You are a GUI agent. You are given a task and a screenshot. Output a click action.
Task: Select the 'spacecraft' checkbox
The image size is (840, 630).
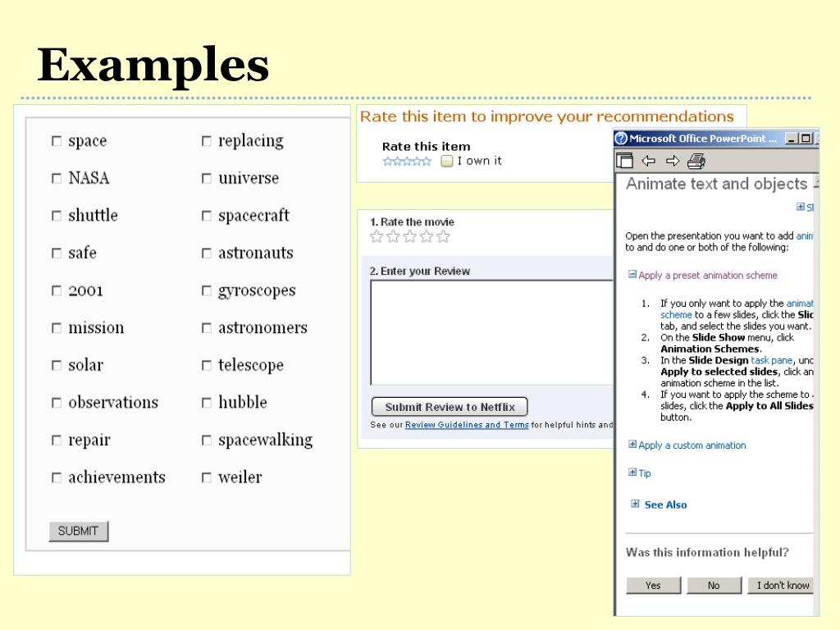tap(206, 216)
